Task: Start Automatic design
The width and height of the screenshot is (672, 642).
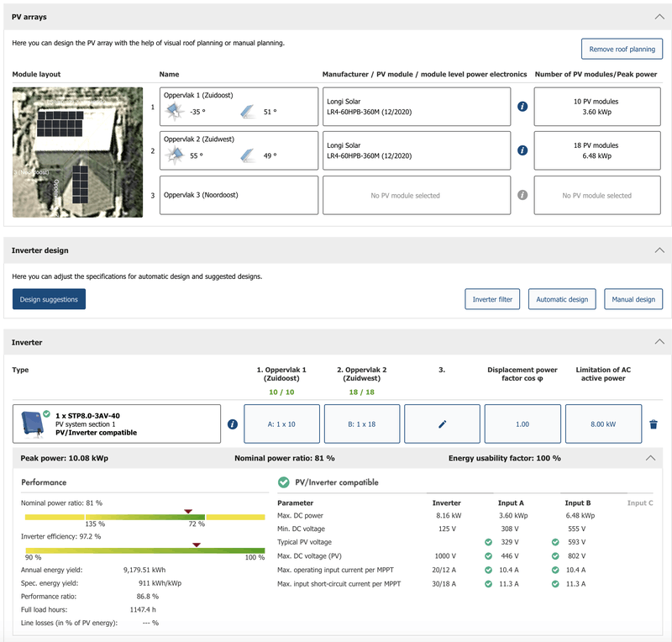Action: coord(563,299)
